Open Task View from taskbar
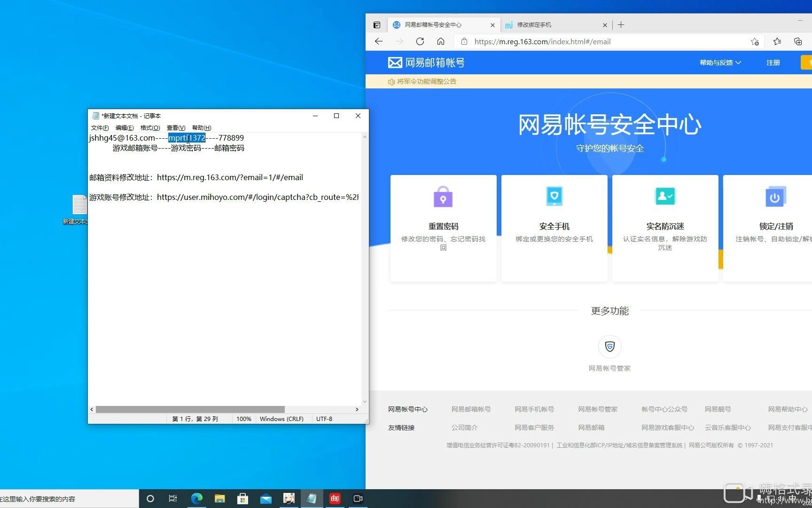Screen dimensions: 812x508 point(173,499)
